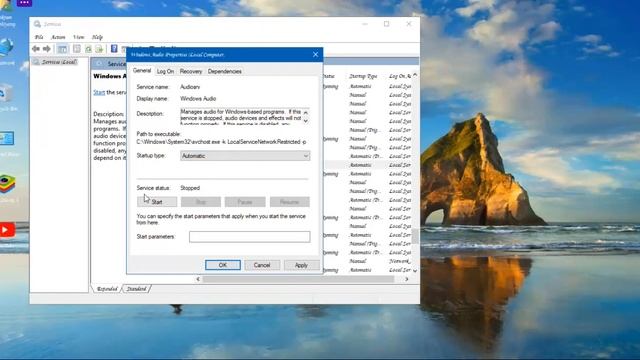The height and width of the screenshot is (360, 640).
Task: Switch to the Standard view tab
Action: point(136,289)
